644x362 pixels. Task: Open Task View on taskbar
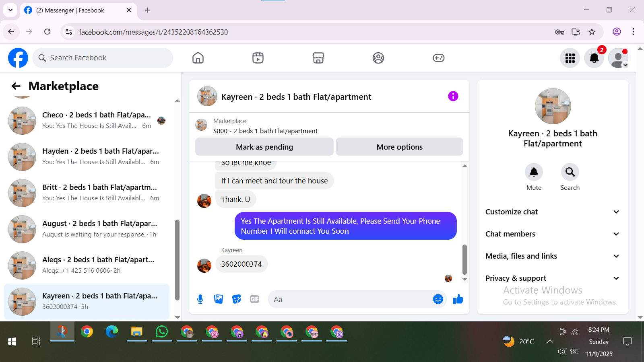36,341
